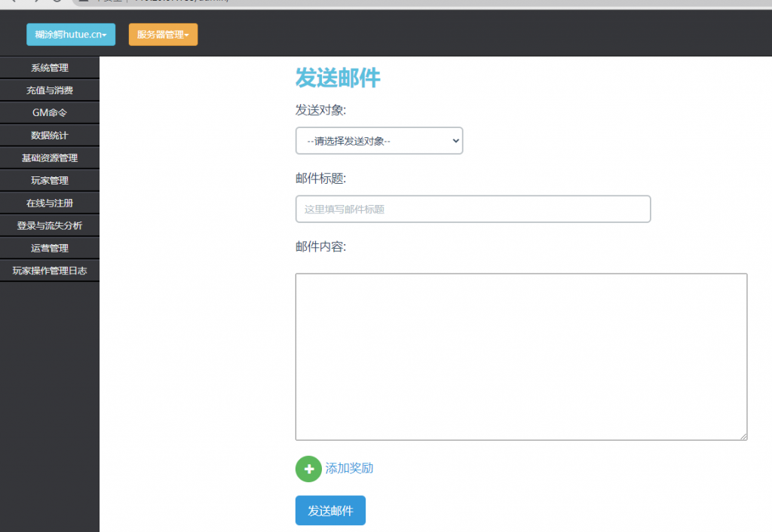Image resolution: width=772 pixels, height=532 pixels.
Task: Open the 糊涂鳄hutue.cn dropdown button
Action: click(71, 35)
